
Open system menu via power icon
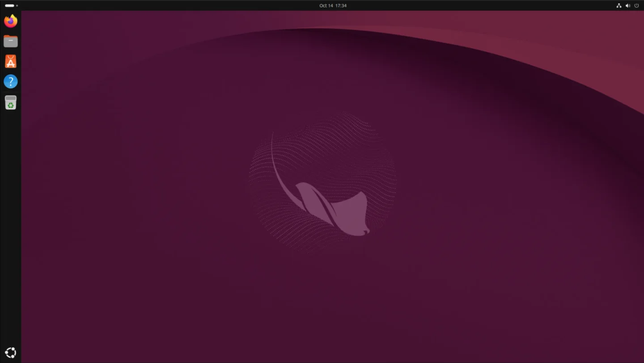636,5
